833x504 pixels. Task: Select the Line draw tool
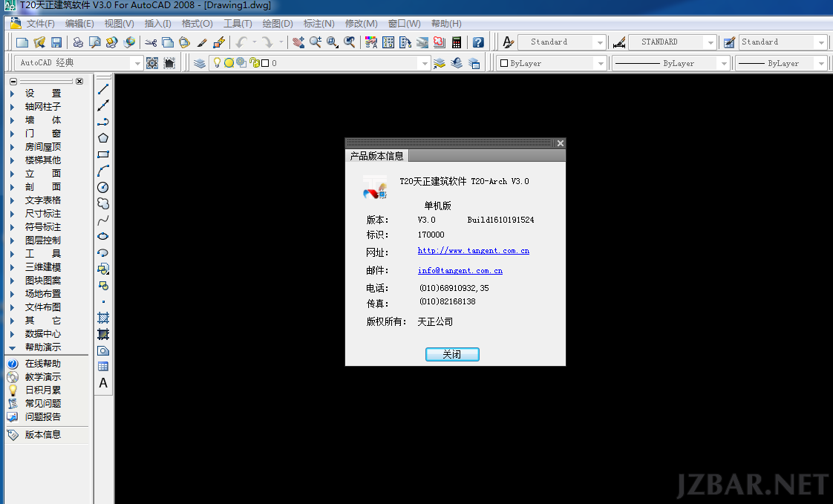103,89
